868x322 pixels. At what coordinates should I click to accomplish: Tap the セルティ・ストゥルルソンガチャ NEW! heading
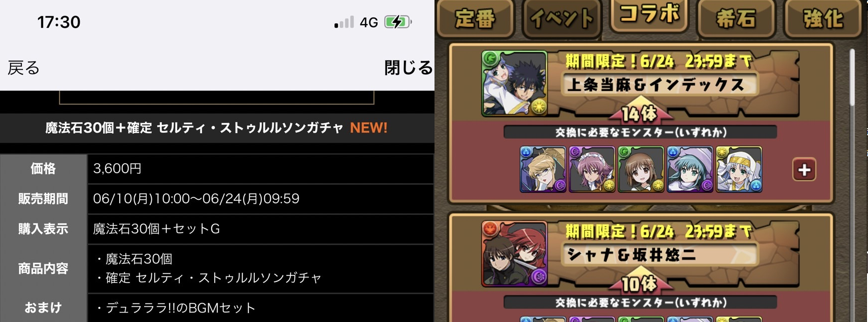pos(216,128)
